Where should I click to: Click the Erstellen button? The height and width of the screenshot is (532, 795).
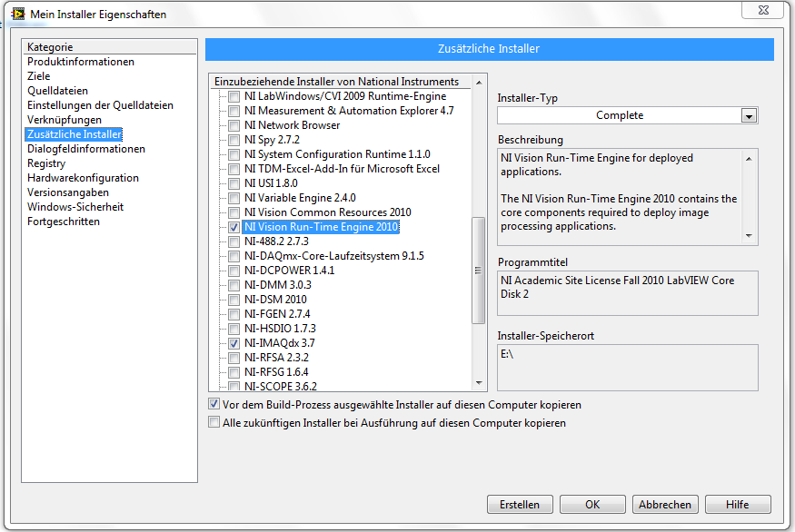[x=520, y=505]
